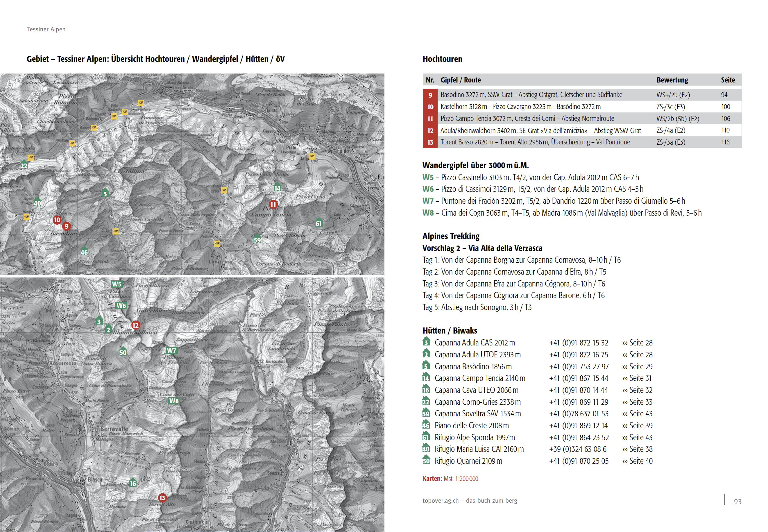Viewport: 768px width, 532px height.
Task: Click 'Basòdino 3272 m, SSW-Grat' route row
Action: coord(582,95)
